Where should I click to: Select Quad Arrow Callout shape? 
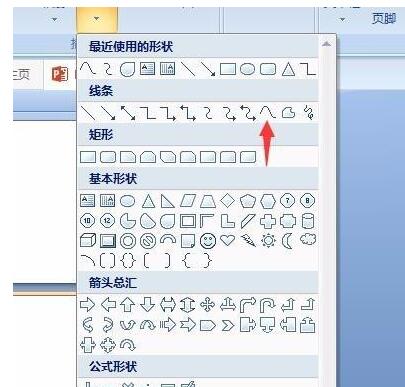pos(108,345)
